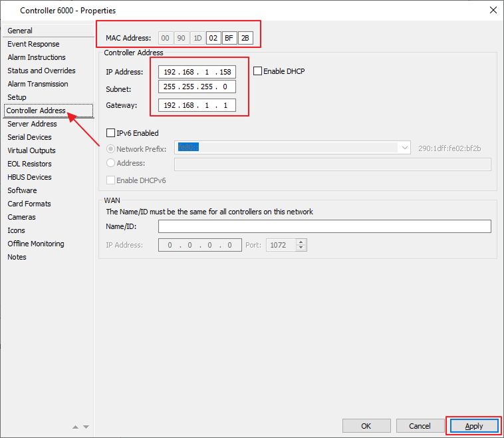The image size is (504, 438).
Task: Click the sidebar scroll-up arrow
Action: [76, 427]
